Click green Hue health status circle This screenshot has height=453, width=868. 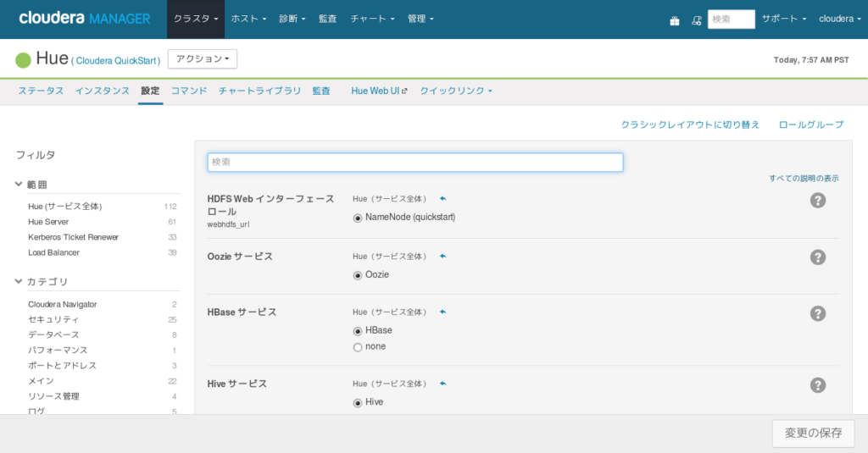(23, 60)
